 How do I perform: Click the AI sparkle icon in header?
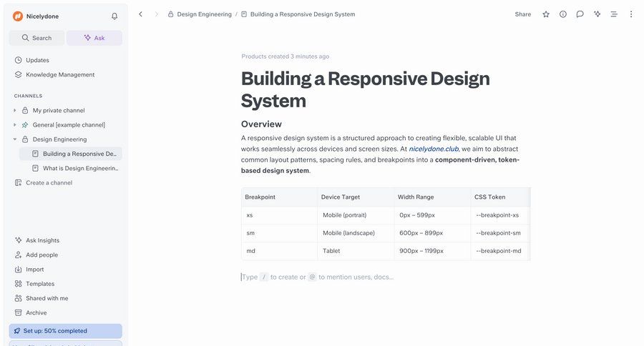[x=597, y=14]
